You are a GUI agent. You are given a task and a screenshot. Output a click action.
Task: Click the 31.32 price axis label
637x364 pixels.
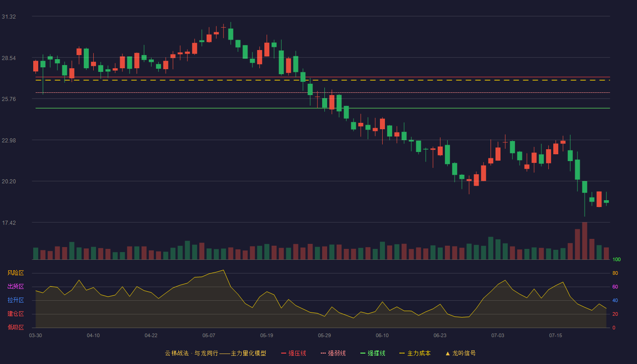click(x=9, y=17)
